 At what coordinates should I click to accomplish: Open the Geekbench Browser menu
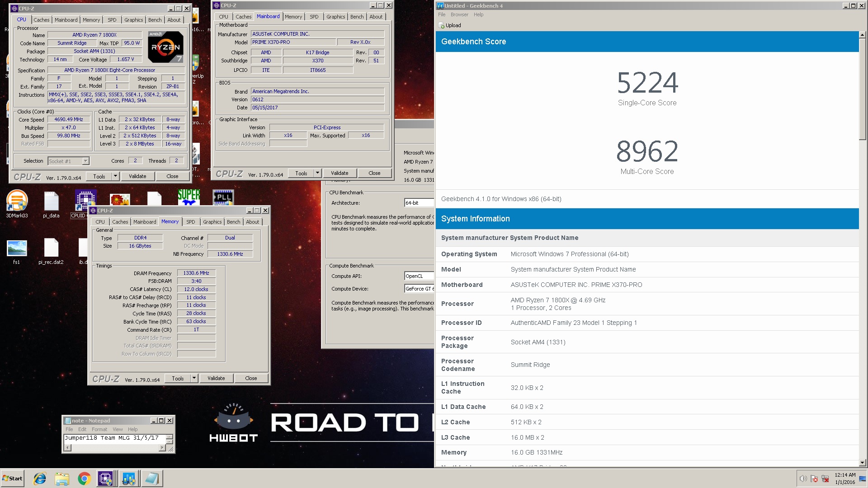tap(459, 14)
